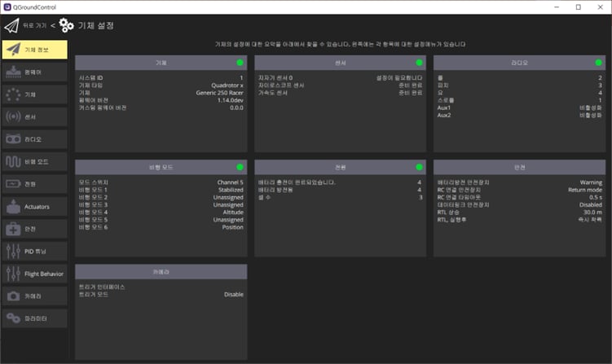Select 카메라 camera in the sidebar

(x=33, y=296)
